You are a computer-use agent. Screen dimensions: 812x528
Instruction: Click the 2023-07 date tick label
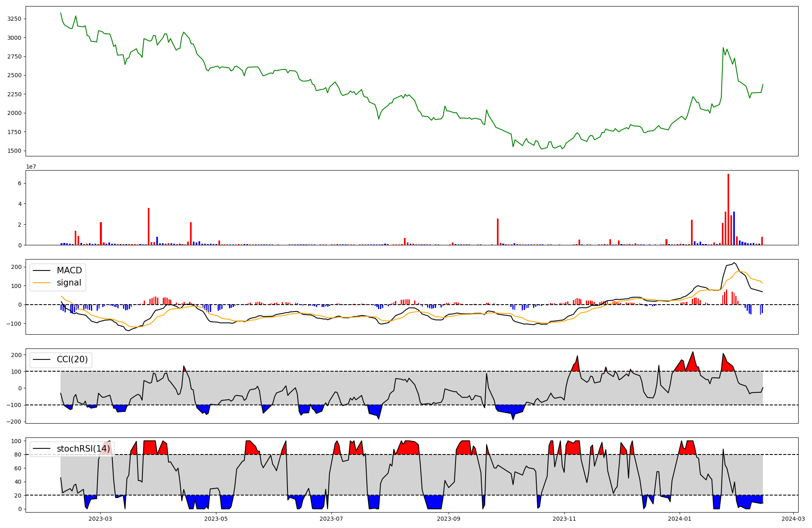[x=332, y=519]
